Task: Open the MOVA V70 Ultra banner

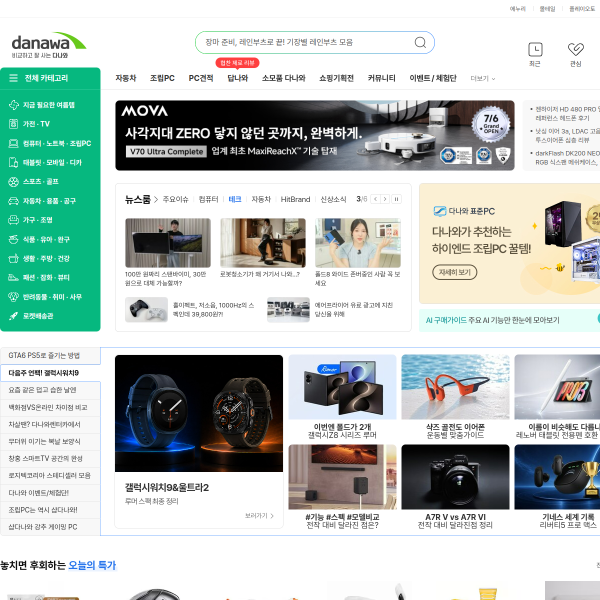Action: pyautogui.click(x=315, y=135)
